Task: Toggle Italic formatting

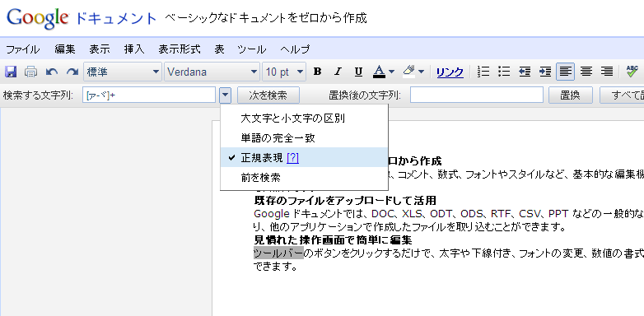Action: (x=338, y=72)
